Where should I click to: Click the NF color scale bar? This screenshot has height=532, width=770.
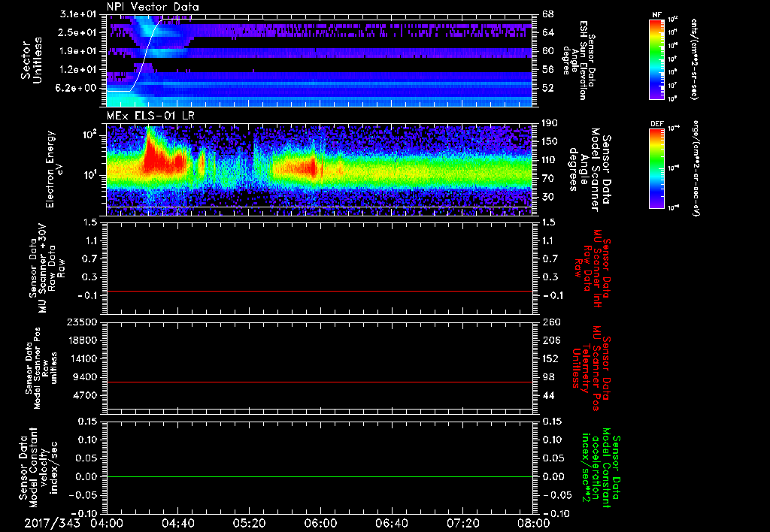tap(656, 59)
